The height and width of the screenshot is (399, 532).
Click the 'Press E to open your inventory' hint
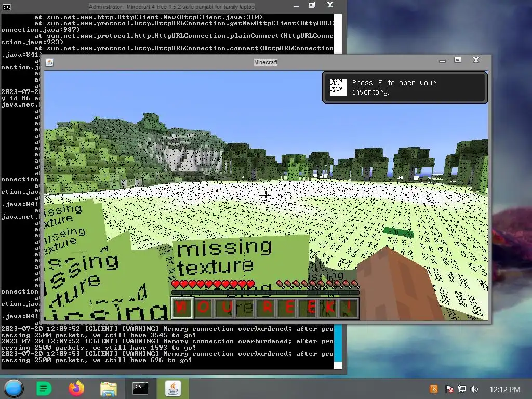tap(394, 87)
